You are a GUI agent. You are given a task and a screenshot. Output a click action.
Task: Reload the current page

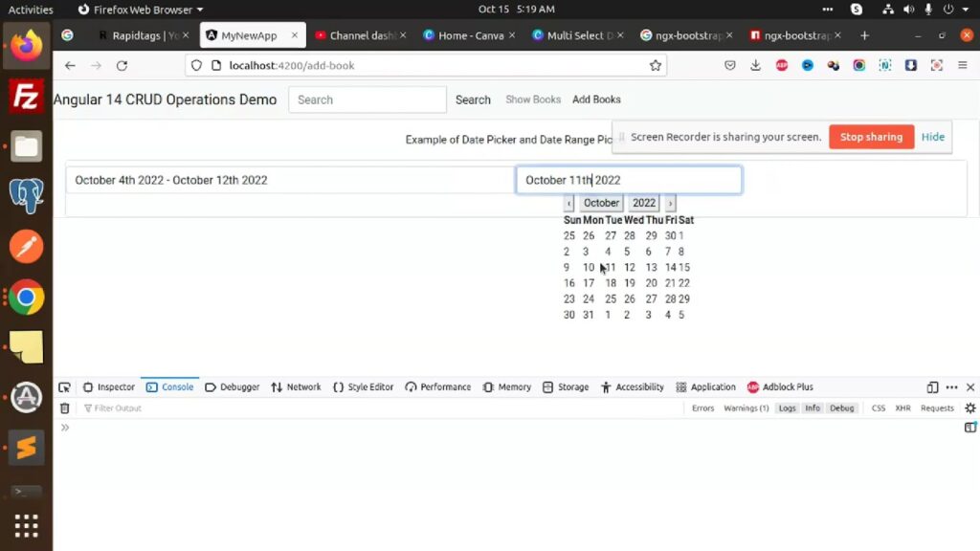pos(122,65)
